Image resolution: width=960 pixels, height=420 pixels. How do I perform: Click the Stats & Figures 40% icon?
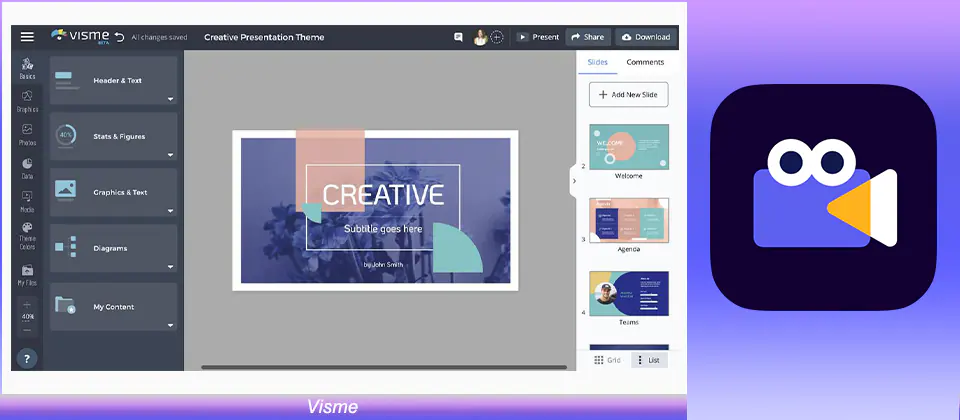click(x=65, y=136)
